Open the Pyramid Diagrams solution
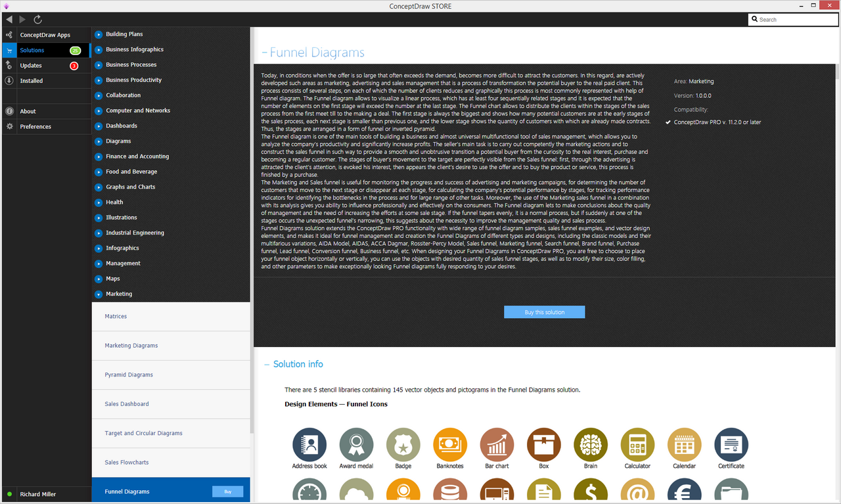Viewport: 841px width, 504px height. tap(171, 375)
